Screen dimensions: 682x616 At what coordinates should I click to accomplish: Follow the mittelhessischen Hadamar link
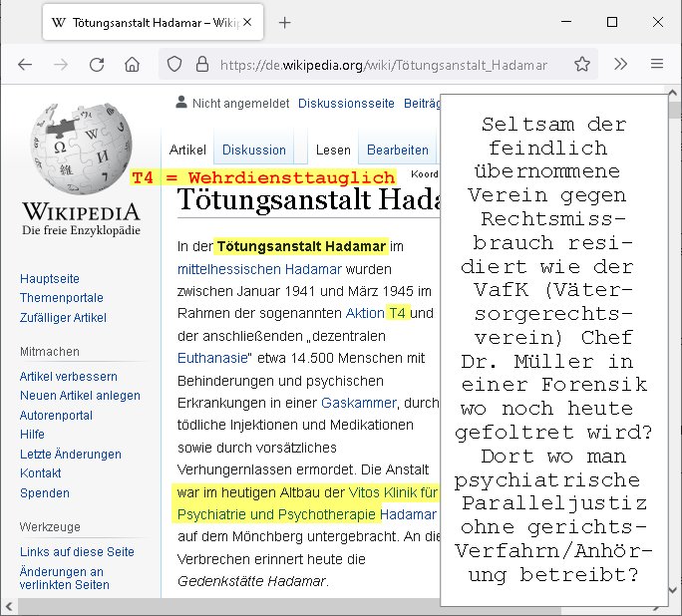259,269
